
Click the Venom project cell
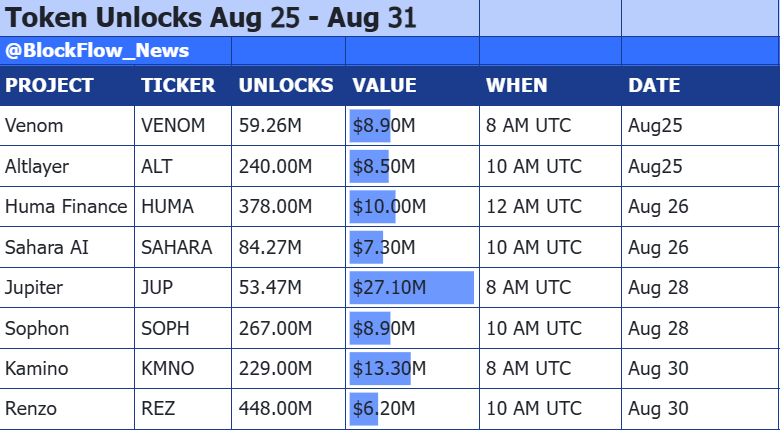click(x=67, y=125)
